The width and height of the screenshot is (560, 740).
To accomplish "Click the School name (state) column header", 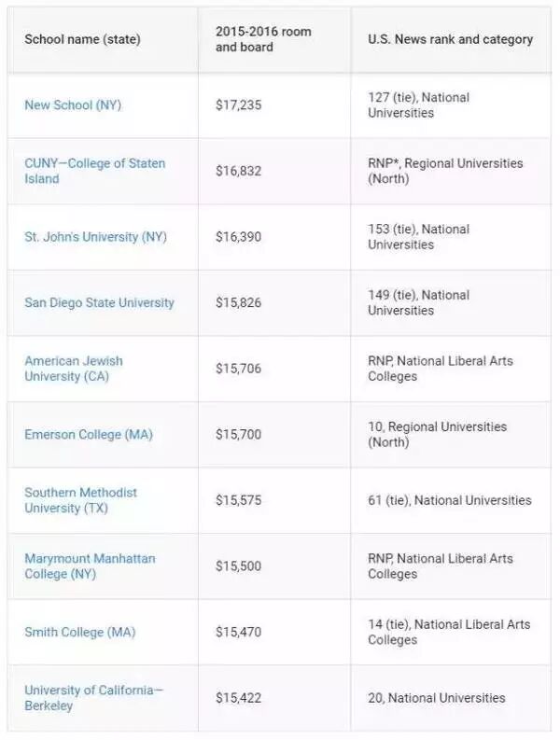I will pyautogui.click(x=81, y=39).
